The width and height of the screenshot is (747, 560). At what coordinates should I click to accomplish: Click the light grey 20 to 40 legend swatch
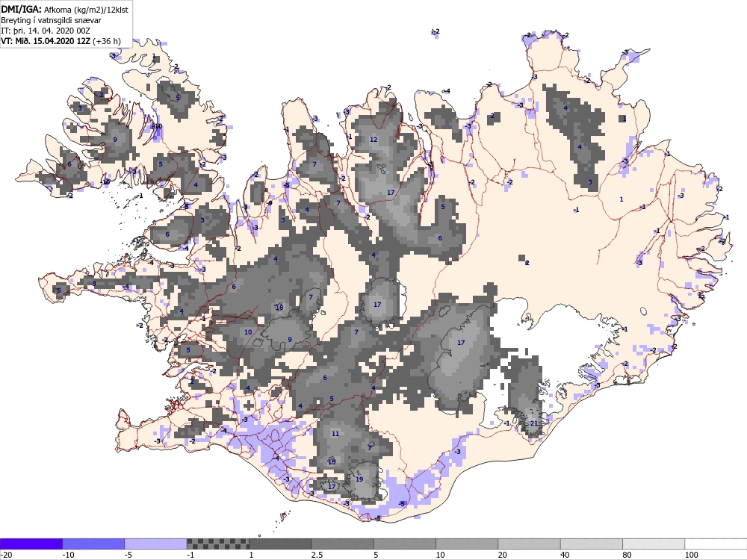click(530, 544)
